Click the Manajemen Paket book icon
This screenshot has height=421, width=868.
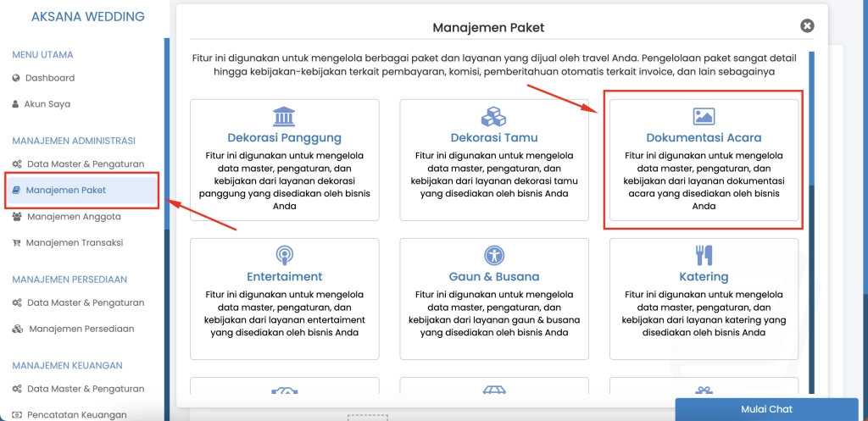[16, 191]
